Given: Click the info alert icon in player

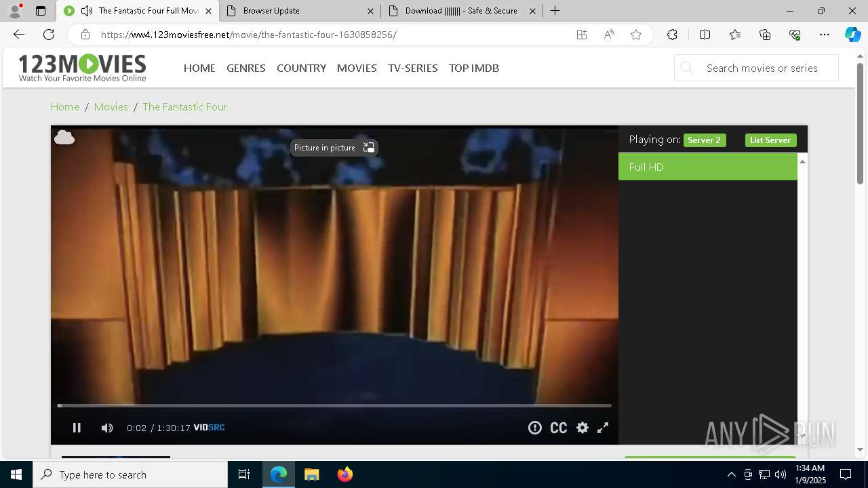Looking at the screenshot, I should (535, 428).
